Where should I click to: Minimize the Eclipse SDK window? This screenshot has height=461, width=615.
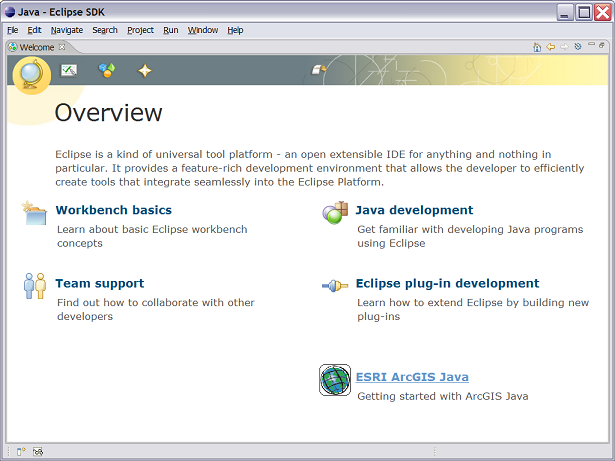pyautogui.click(x=565, y=13)
